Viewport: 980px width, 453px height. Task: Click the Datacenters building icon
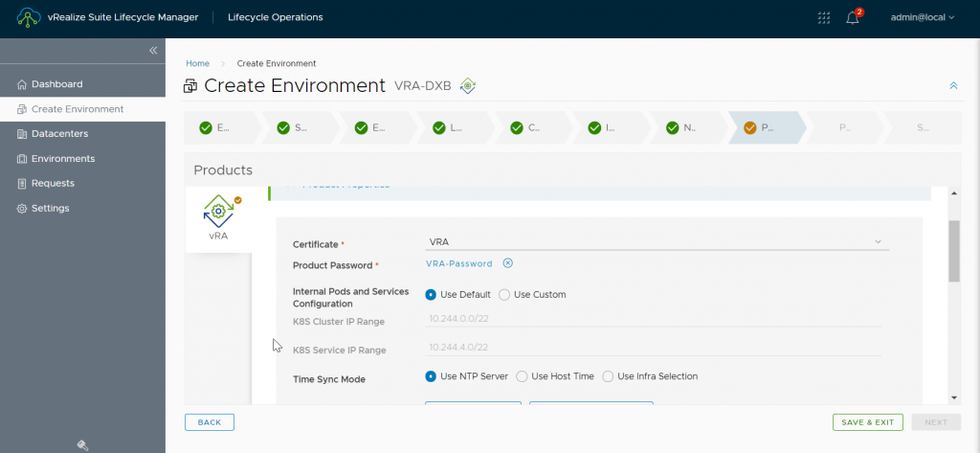coord(22,134)
